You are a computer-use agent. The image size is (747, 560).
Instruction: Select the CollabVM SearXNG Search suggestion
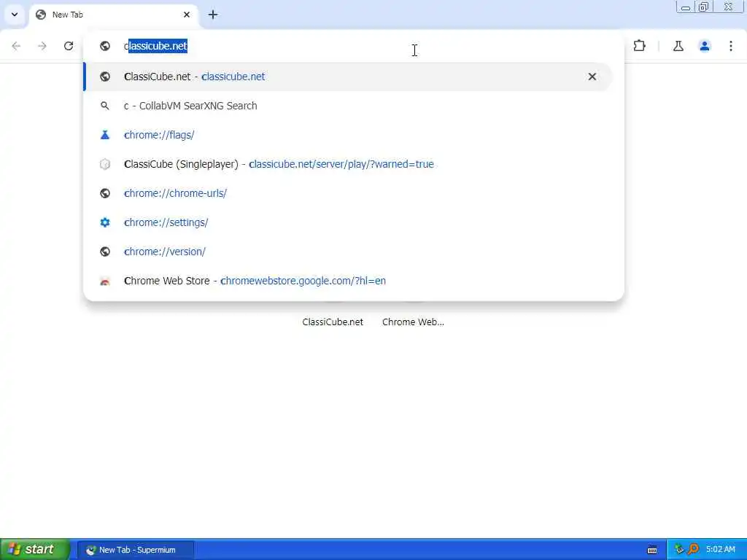pyautogui.click(x=348, y=106)
